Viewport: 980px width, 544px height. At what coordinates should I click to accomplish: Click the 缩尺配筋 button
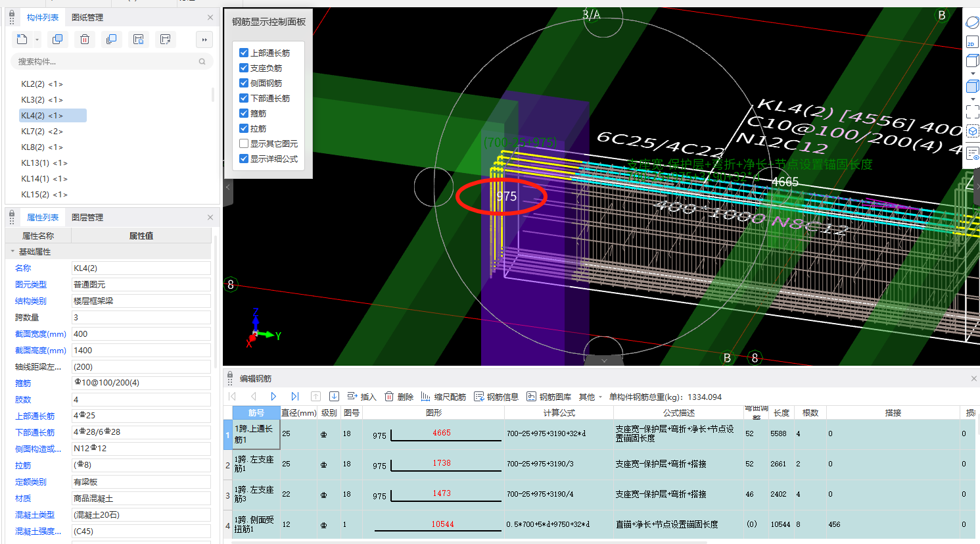point(444,397)
